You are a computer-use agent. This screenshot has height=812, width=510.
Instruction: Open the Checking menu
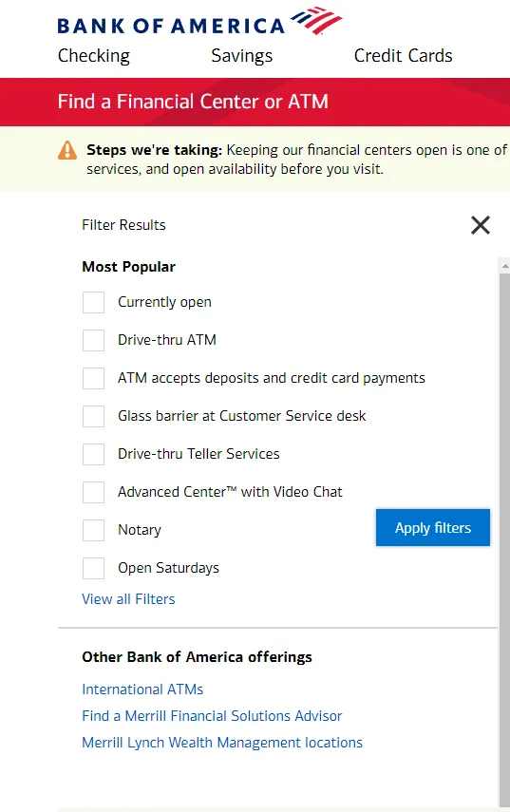pyautogui.click(x=94, y=55)
